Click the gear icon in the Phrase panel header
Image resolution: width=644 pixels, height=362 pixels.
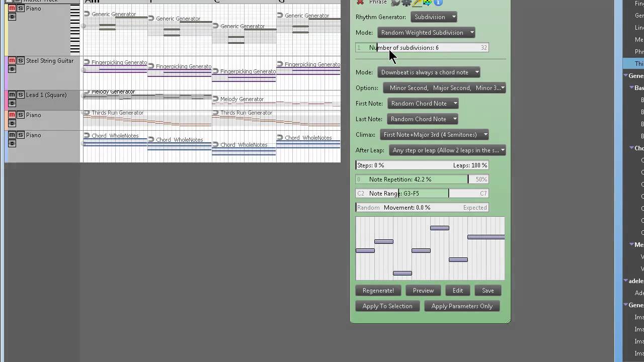pyautogui.click(x=407, y=3)
